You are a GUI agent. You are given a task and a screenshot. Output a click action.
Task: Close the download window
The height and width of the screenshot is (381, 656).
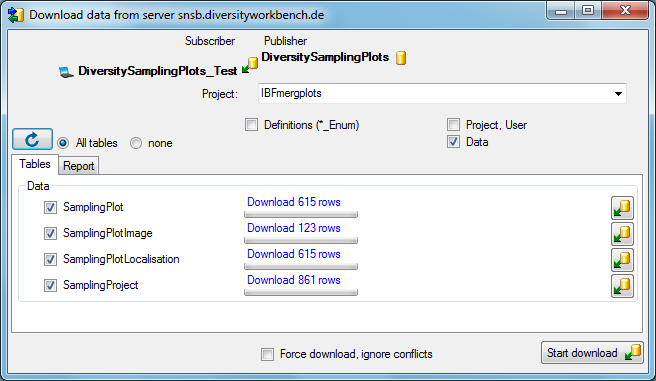coord(625,10)
